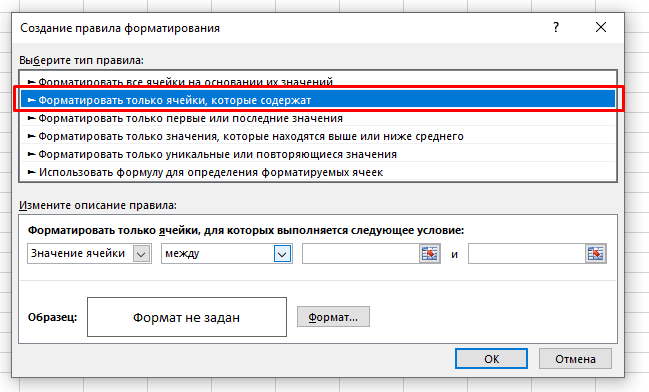Open the help question mark in dialog title
The image size is (649, 392).
[x=556, y=28]
